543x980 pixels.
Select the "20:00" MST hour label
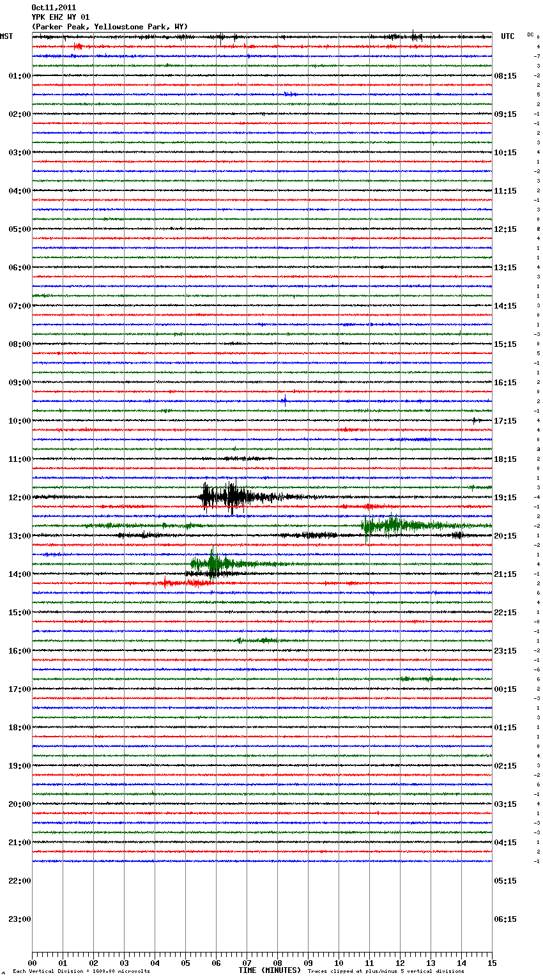[x=20, y=804]
